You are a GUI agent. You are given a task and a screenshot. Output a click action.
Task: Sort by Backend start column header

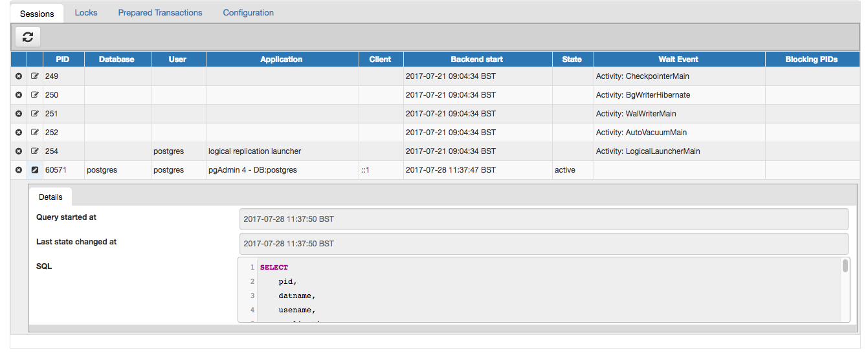pyautogui.click(x=477, y=59)
